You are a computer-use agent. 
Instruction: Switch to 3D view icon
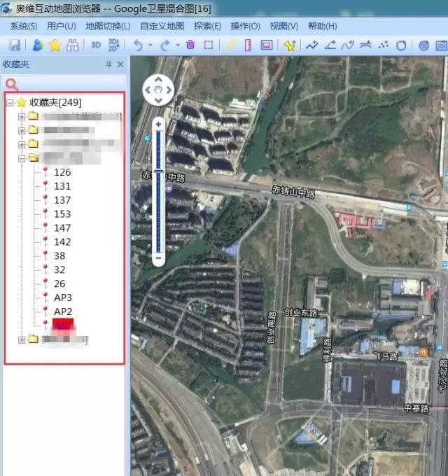tap(96, 45)
